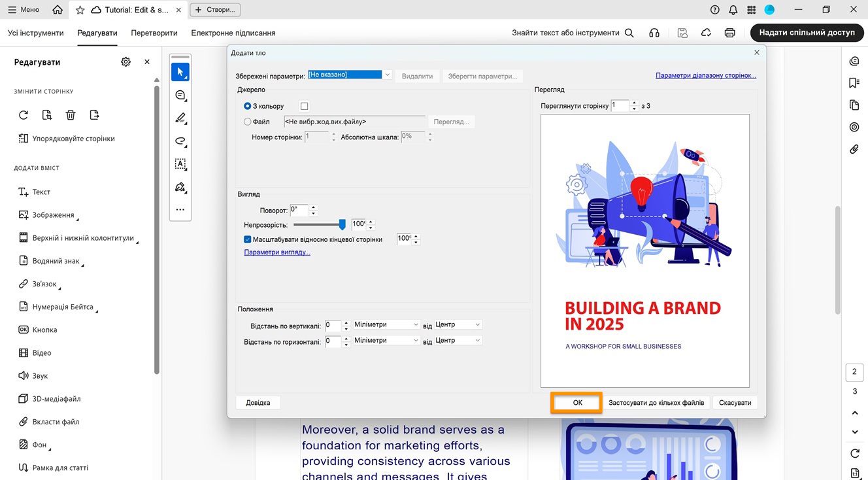Open the bookmarks panel icon
868x480 pixels.
tap(854, 83)
